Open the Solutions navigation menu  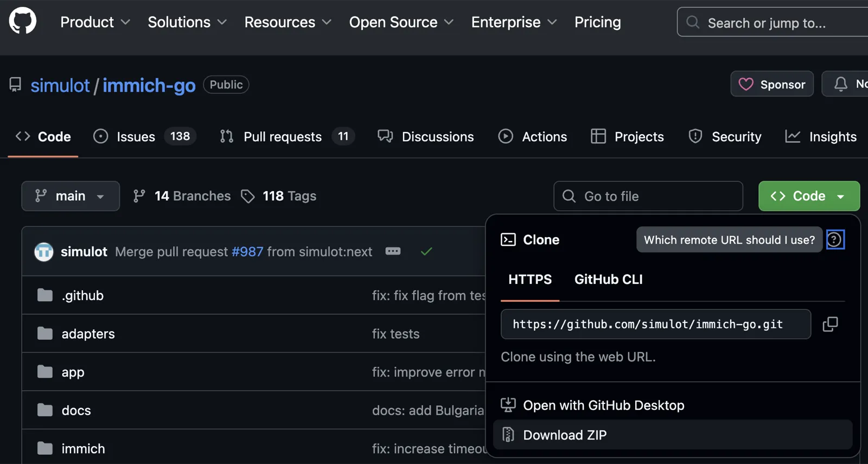187,22
